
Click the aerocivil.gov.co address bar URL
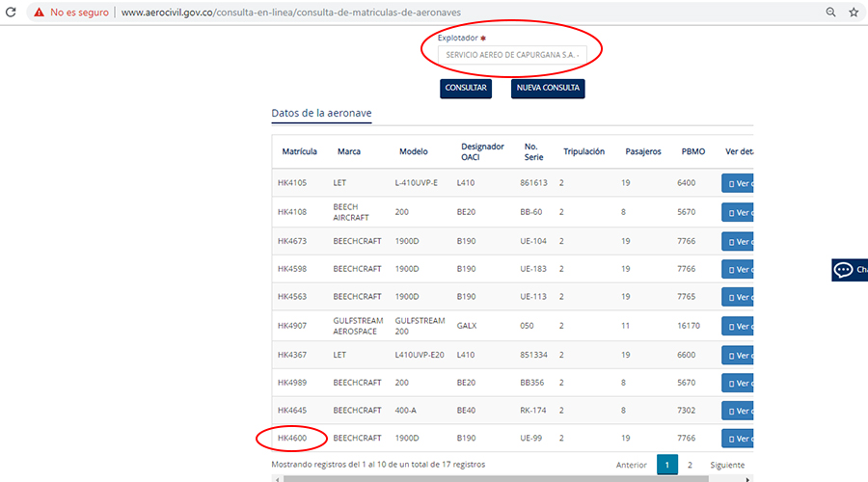290,13
